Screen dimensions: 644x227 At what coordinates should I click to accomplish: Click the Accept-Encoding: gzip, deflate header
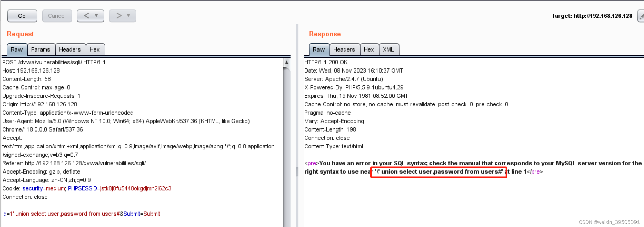point(41,171)
